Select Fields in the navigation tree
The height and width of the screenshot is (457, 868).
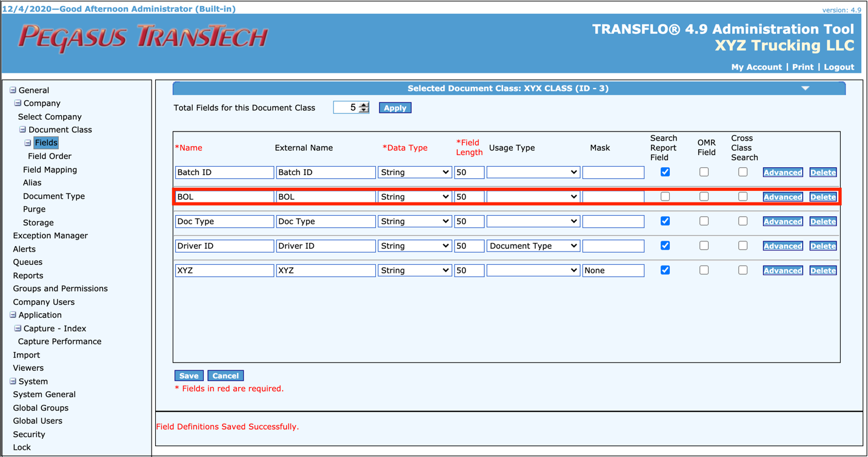point(45,142)
